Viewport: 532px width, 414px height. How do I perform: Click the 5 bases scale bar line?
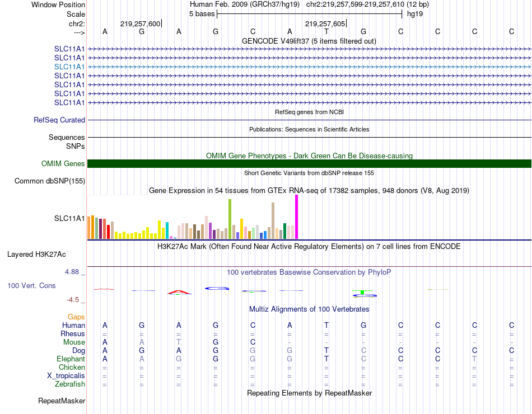click(x=310, y=14)
